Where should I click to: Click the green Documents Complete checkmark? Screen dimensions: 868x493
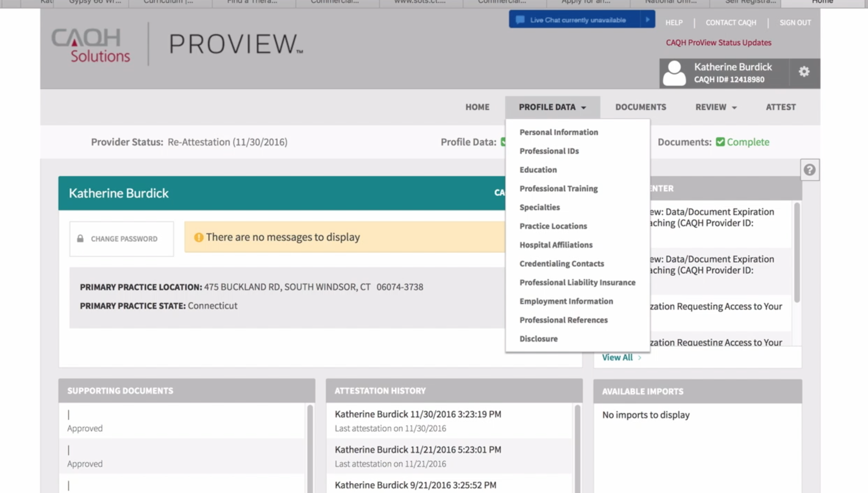(x=720, y=142)
